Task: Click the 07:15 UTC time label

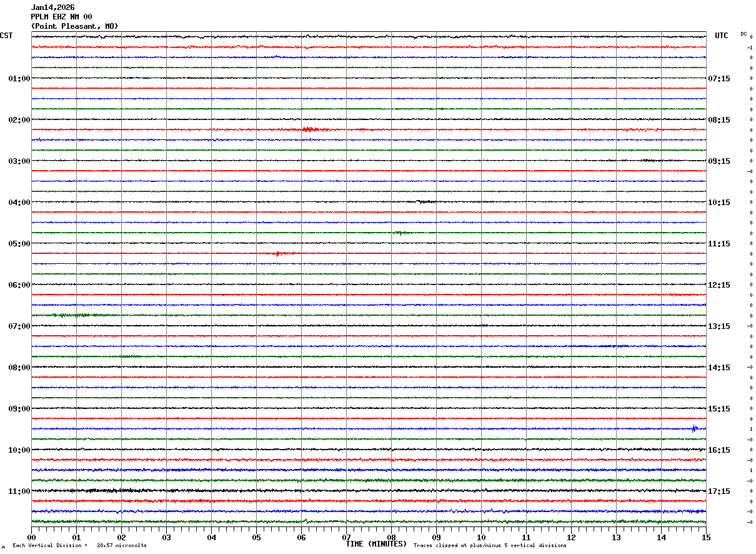Action: (x=719, y=79)
